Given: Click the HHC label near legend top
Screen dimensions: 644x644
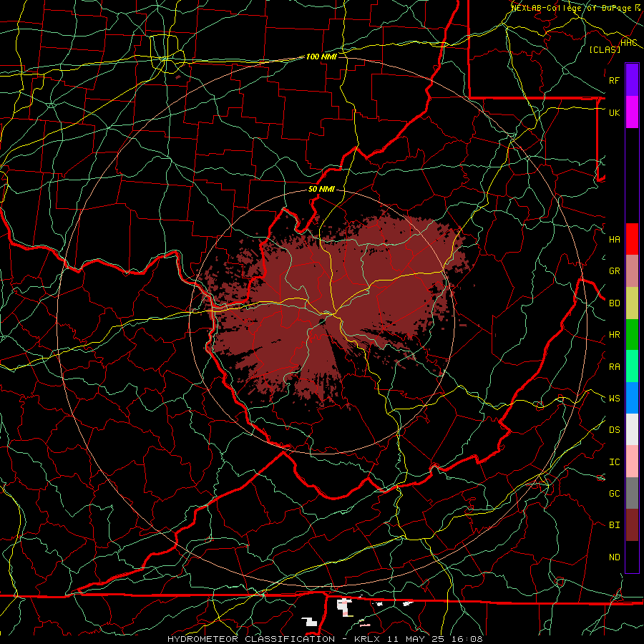Looking at the screenshot, I should (x=629, y=43).
